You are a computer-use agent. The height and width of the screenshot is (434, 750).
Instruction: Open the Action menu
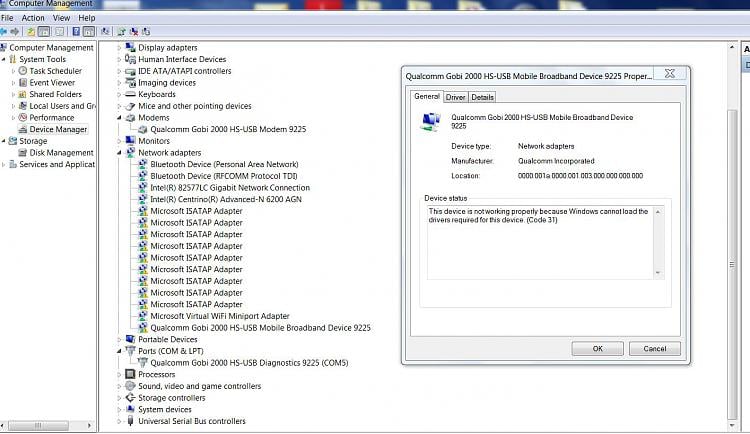33,18
